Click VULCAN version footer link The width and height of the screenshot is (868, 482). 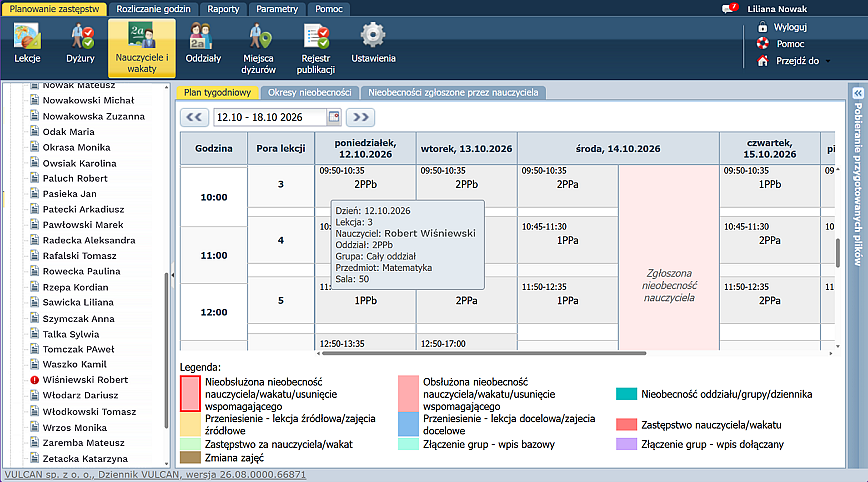156,475
